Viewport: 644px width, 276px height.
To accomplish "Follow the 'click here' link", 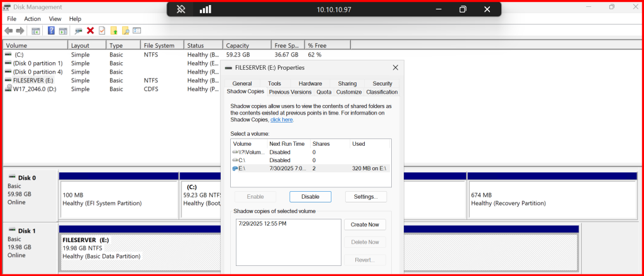I will tap(282, 119).
